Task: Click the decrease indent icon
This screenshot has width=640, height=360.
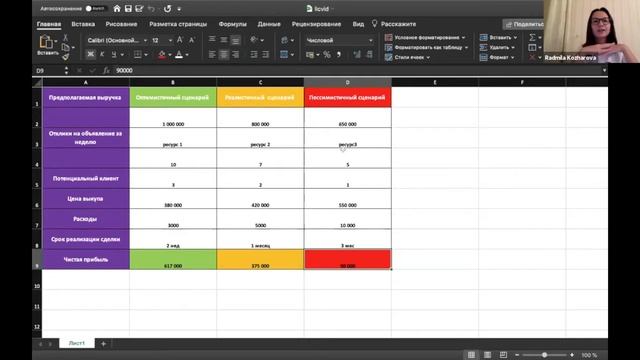Action: tap(254, 54)
